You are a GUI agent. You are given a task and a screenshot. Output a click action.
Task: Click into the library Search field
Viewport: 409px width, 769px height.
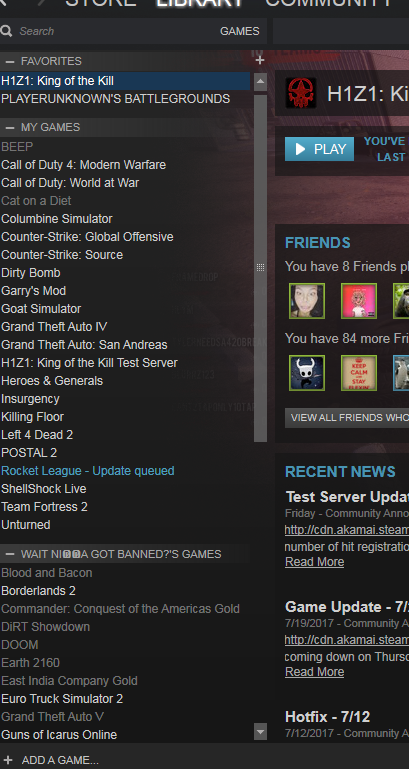pos(115,31)
